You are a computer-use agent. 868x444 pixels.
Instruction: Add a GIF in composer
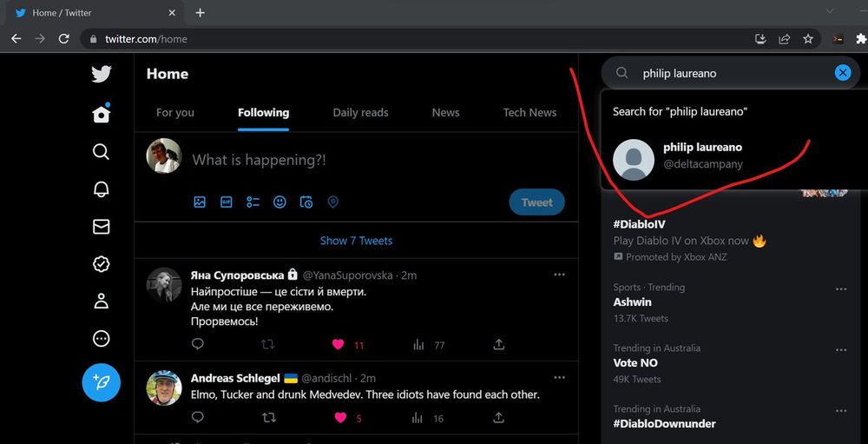(227, 202)
